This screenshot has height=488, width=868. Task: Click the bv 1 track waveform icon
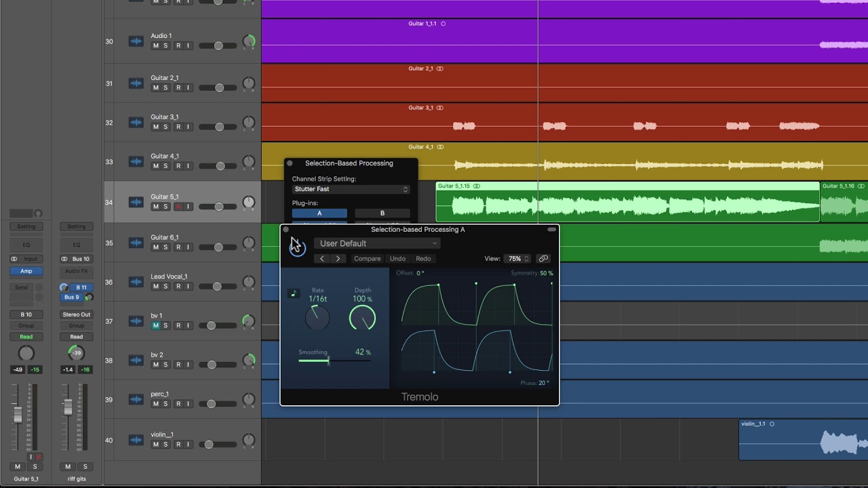(136, 321)
